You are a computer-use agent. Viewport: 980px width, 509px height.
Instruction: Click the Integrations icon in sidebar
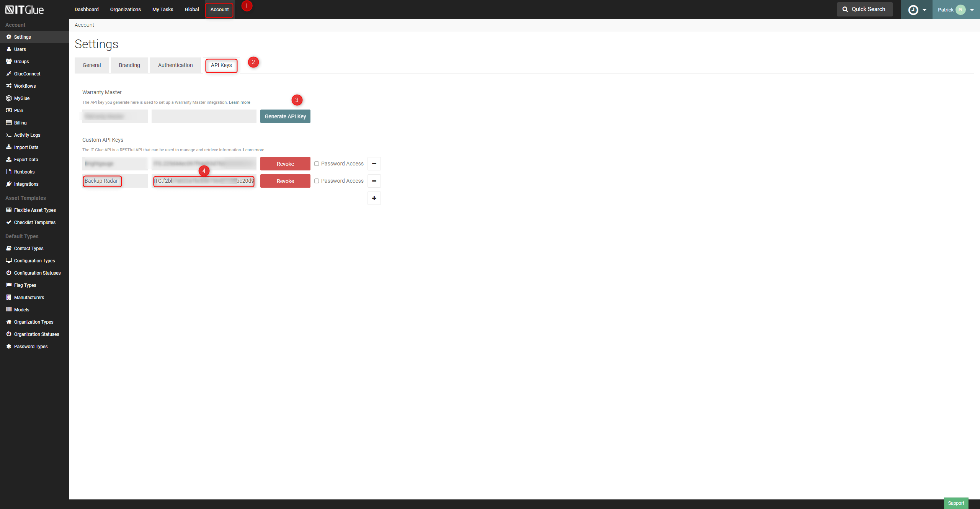click(8, 183)
